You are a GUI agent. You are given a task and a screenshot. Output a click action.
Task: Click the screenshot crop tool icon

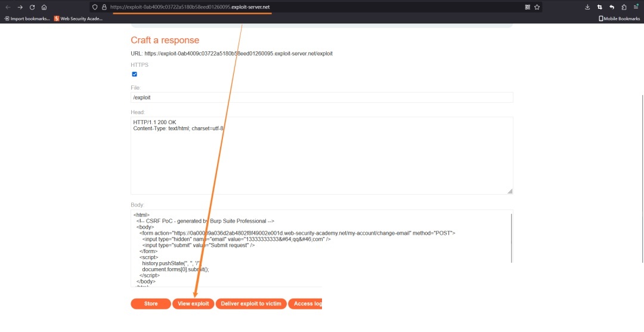(600, 7)
